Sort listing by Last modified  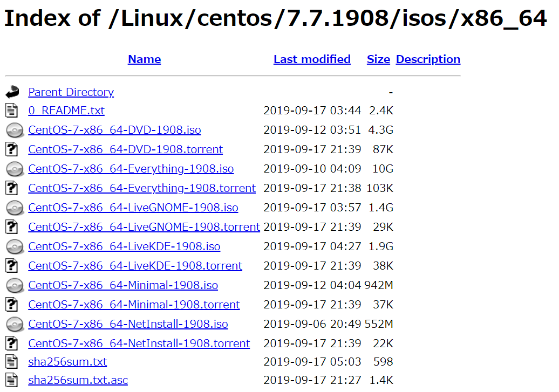point(312,59)
